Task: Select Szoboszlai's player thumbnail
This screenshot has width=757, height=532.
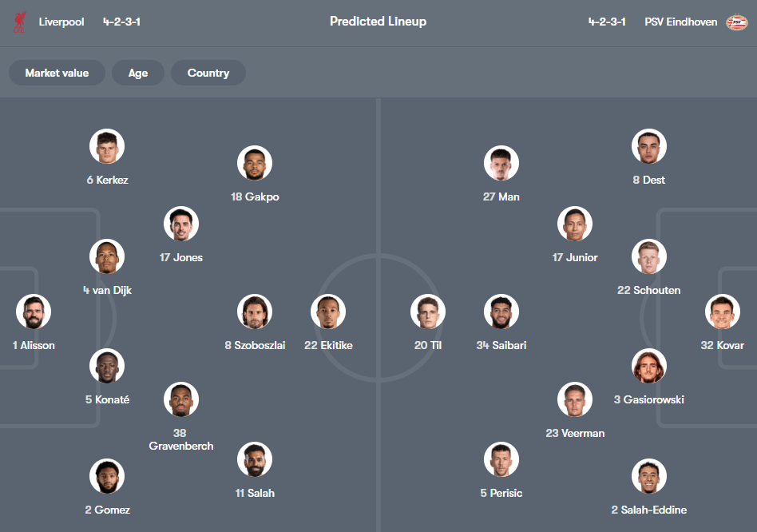Action: [x=255, y=312]
